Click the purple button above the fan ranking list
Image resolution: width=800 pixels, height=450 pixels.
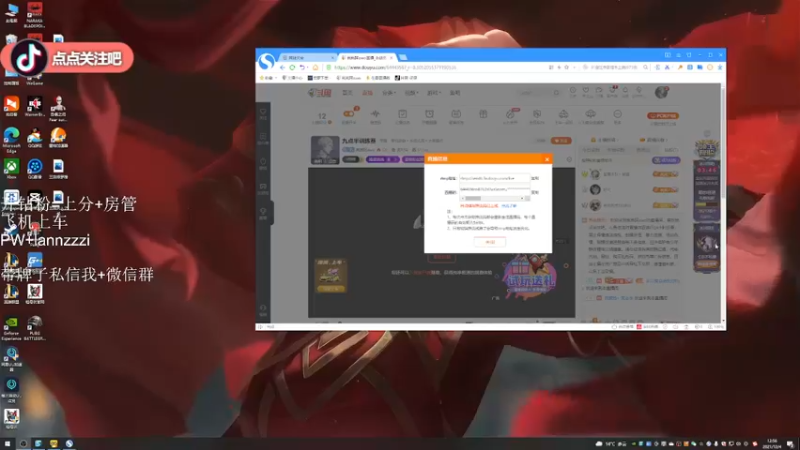coord(665,160)
